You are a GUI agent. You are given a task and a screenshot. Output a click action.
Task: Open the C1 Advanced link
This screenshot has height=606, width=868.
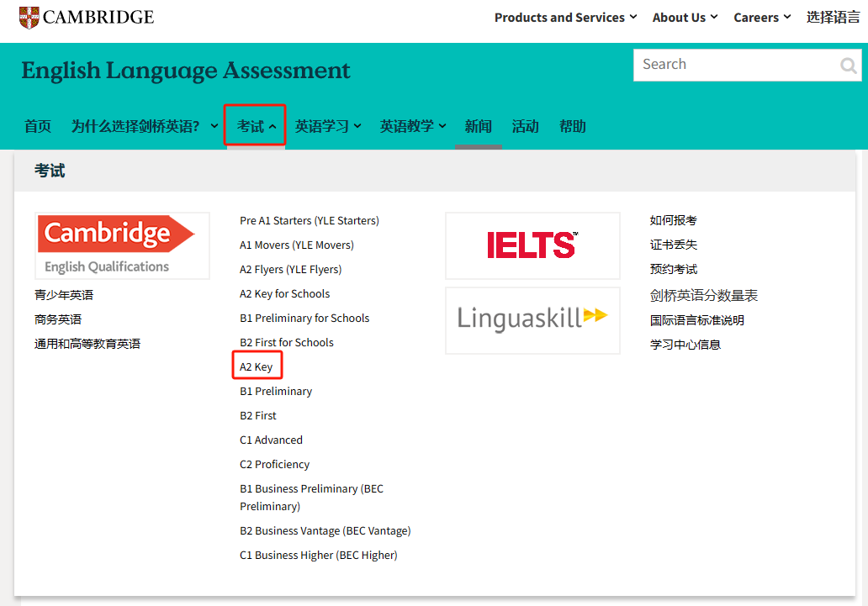[271, 440]
